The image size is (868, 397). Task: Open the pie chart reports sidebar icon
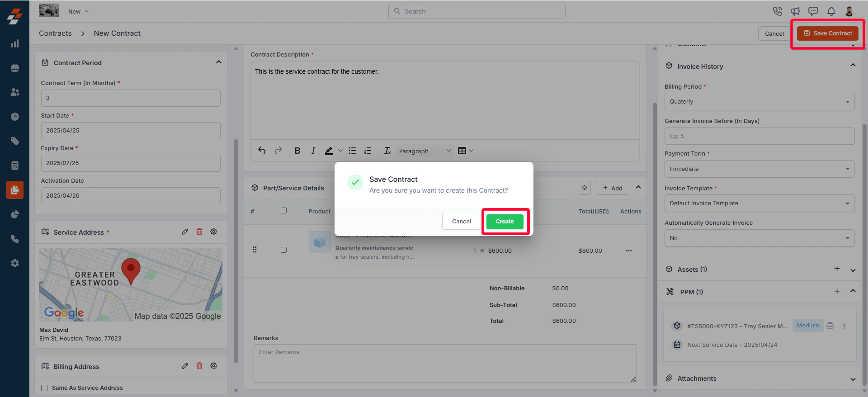tap(15, 214)
